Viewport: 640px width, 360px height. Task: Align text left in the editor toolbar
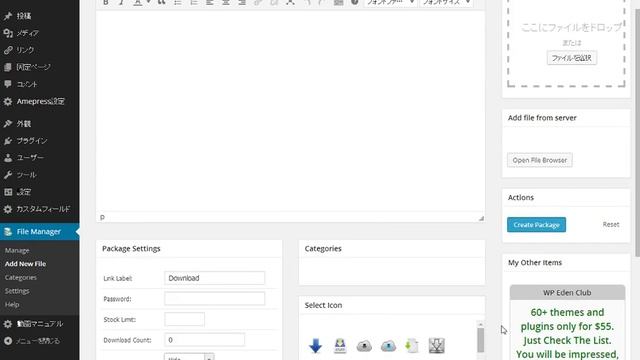point(210,2)
